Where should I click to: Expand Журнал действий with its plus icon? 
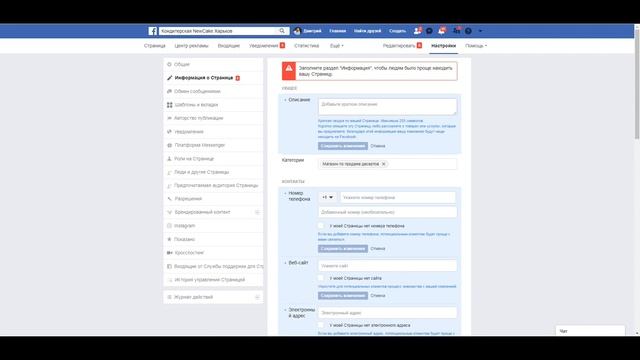pos(257,297)
